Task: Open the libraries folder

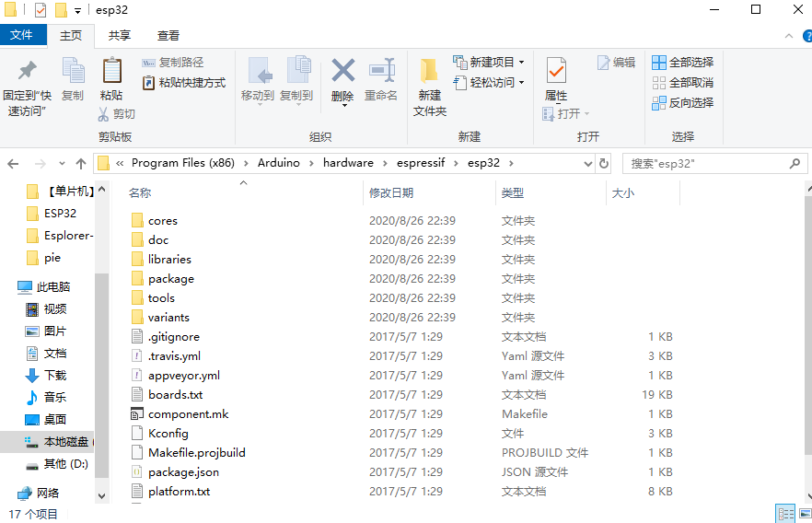Action: click(169, 260)
